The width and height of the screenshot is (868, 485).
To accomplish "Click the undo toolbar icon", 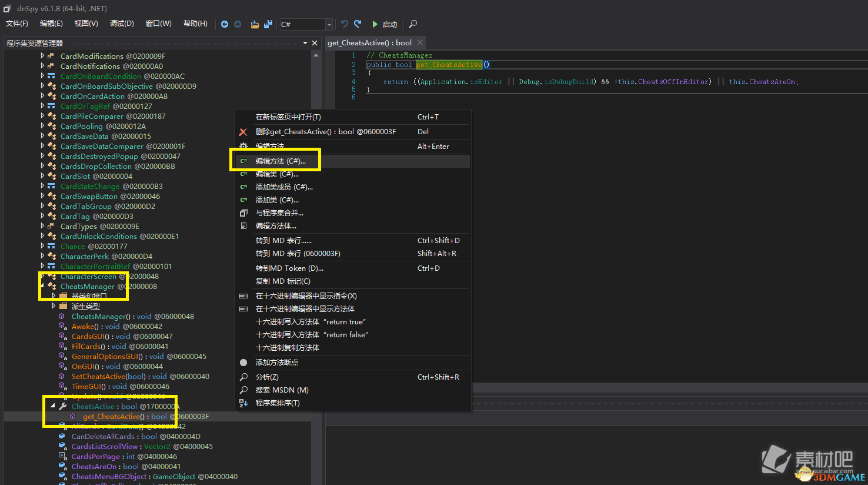I will (345, 24).
